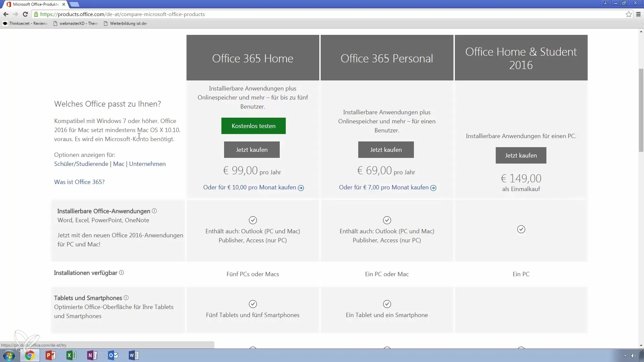Click the Office 365 Personal column header
The width and height of the screenshot is (644, 362).
(387, 58)
